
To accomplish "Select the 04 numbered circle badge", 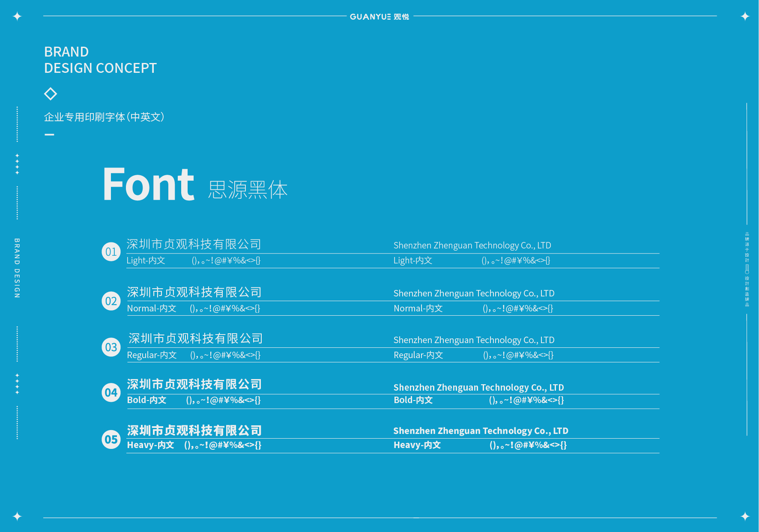I will [x=111, y=392].
